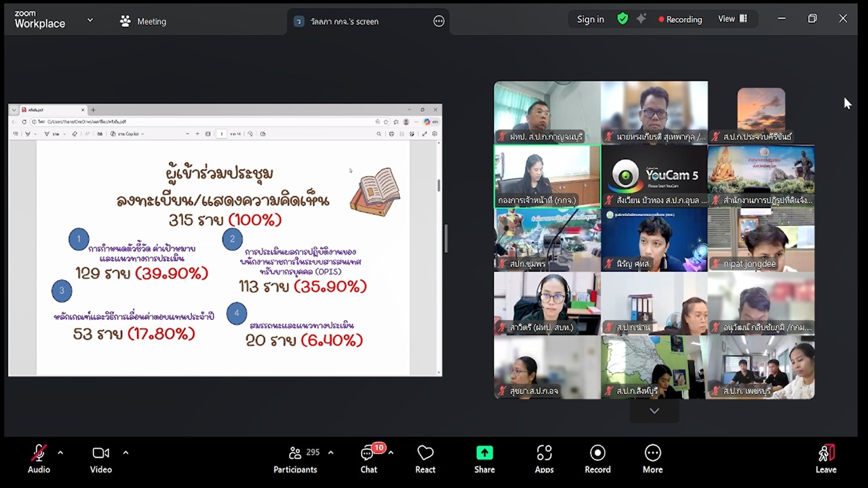Open the Participants panel
The height and width of the screenshot is (488, 868).
tap(295, 459)
